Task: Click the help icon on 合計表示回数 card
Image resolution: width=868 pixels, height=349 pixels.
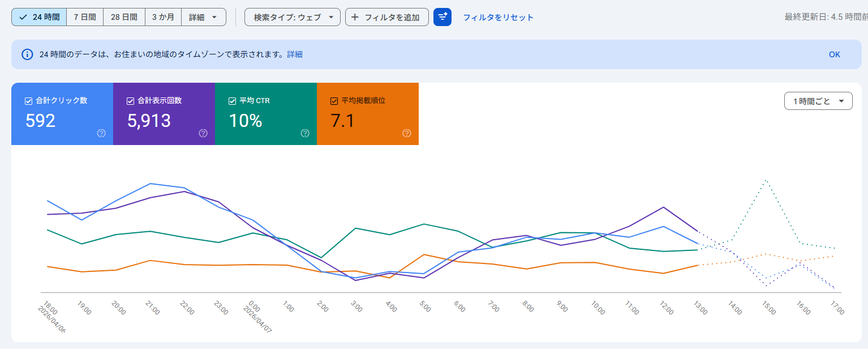Action: click(x=203, y=133)
